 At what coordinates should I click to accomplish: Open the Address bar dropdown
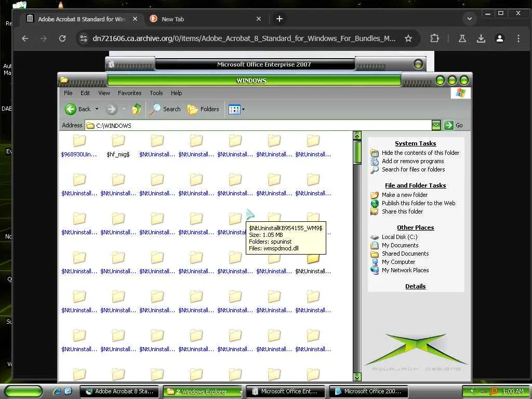[x=436, y=125]
